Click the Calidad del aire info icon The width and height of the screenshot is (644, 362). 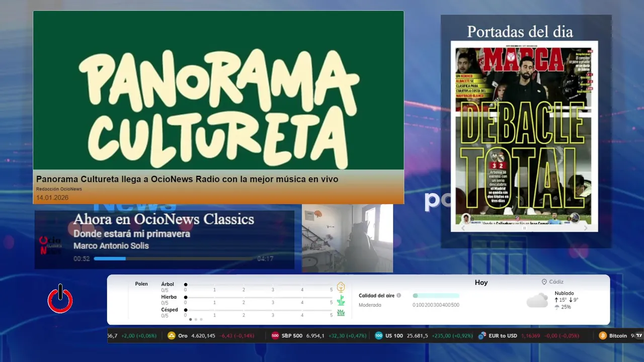click(x=399, y=296)
